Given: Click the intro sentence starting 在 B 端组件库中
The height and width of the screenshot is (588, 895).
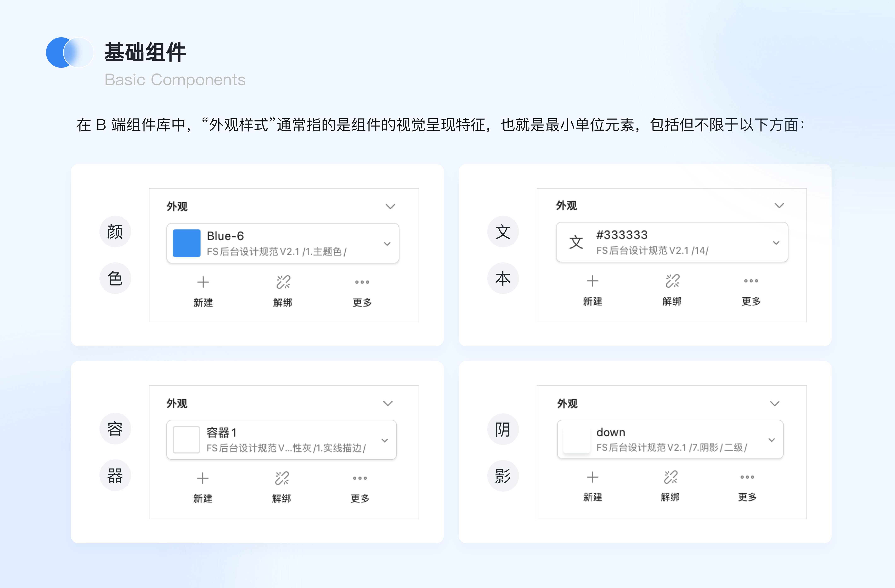Looking at the screenshot, I should pyautogui.click(x=441, y=125).
